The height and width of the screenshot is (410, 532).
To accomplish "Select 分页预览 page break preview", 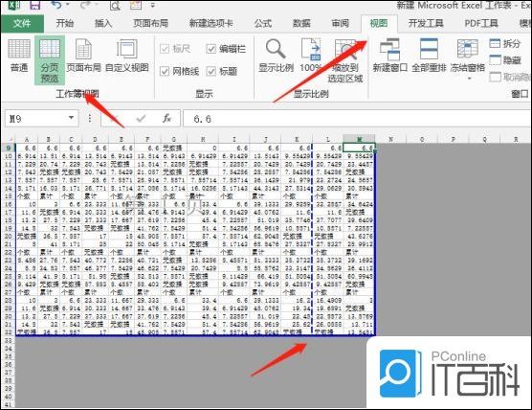I will tap(50, 60).
